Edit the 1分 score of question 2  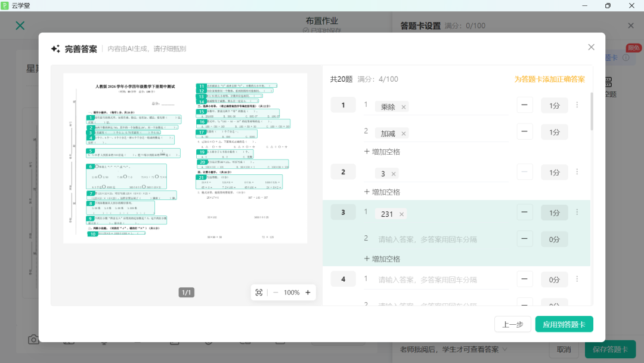pyautogui.click(x=555, y=173)
